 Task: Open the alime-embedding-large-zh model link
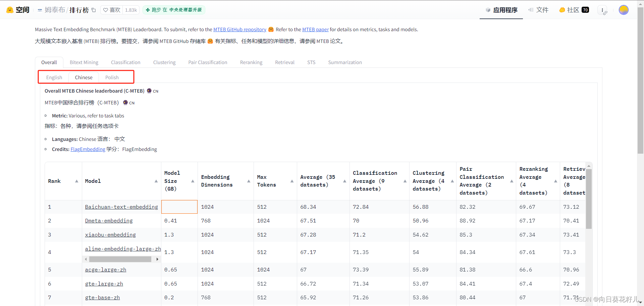123,249
